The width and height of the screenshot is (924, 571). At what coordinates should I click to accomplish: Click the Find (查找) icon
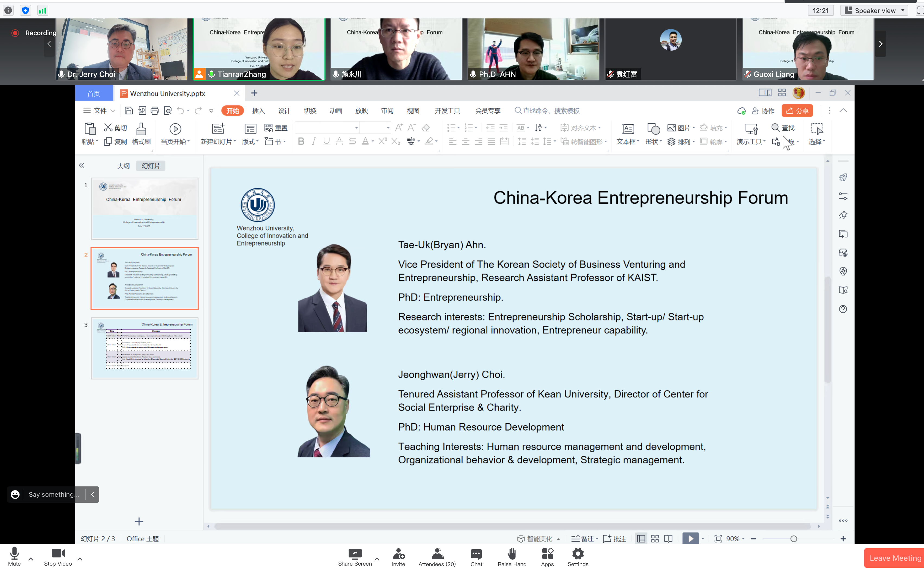coord(776,128)
